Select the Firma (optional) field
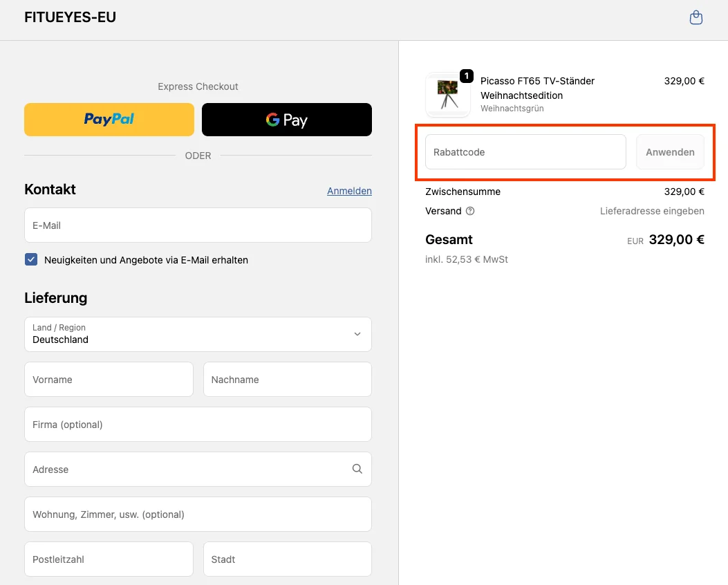 tap(198, 425)
